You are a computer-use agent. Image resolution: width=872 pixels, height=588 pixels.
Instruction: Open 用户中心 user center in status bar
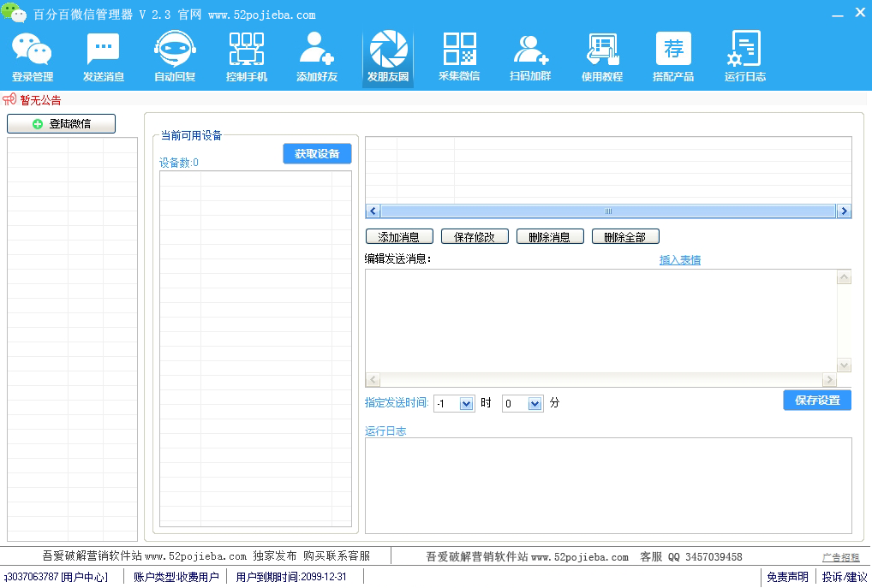click(x=84, y=577)
